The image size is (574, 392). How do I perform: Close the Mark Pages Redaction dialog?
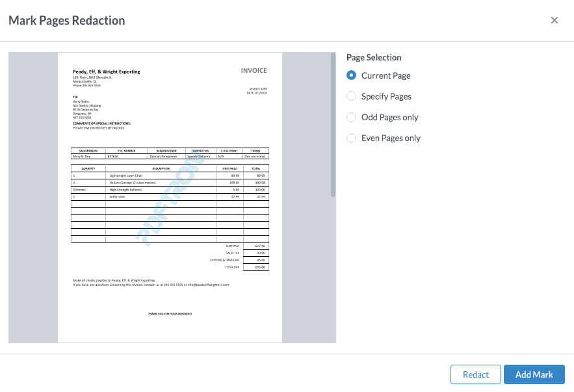tap(554, 20)
